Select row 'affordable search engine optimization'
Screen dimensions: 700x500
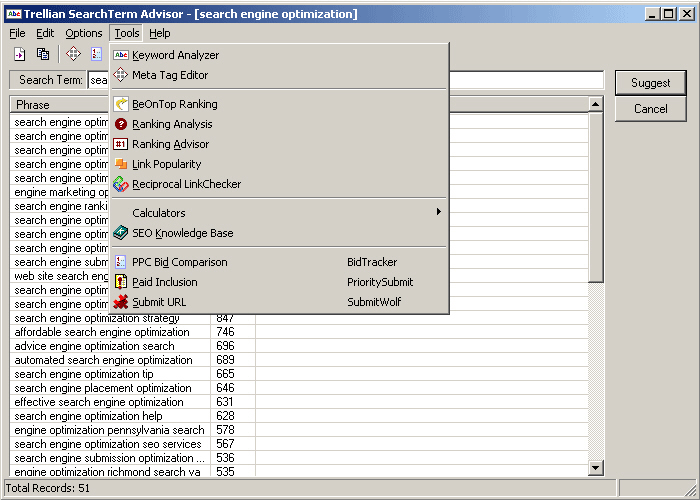point(299,332)
